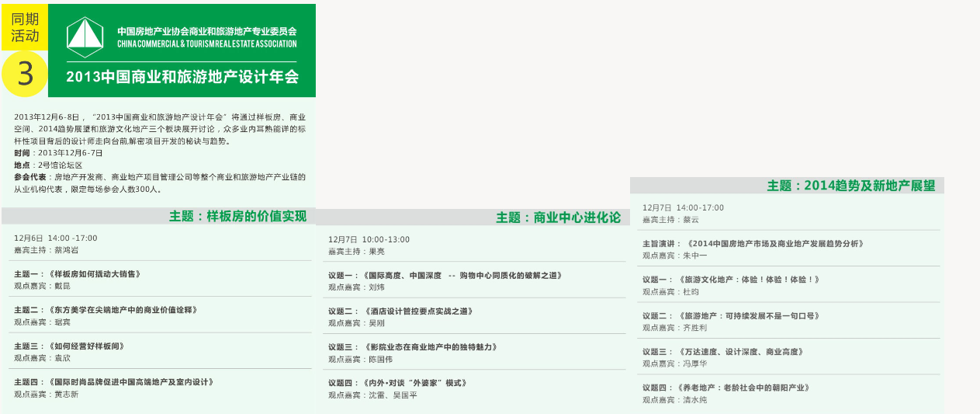
Task: Click 议题一：《国际高度、中国深度》 topic
Action: coord(445,275)
